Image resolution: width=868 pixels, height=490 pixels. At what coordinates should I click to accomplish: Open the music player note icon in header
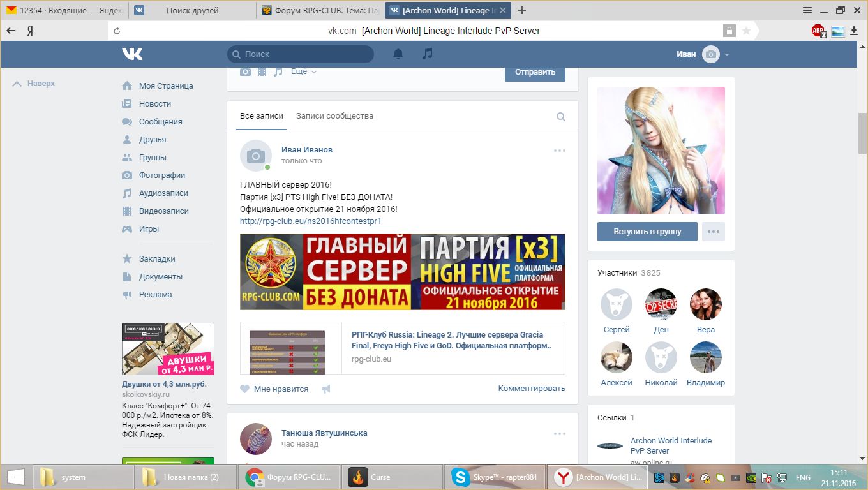click(428, 54)
